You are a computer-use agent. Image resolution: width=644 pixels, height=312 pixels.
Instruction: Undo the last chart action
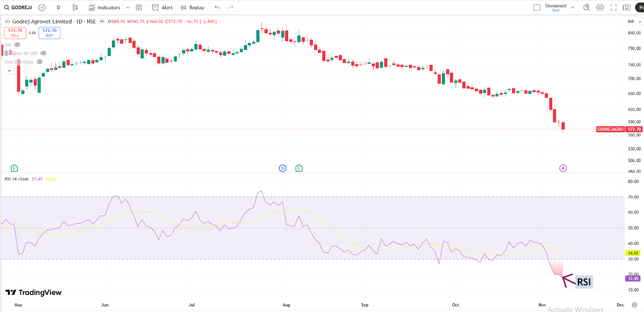217,7
